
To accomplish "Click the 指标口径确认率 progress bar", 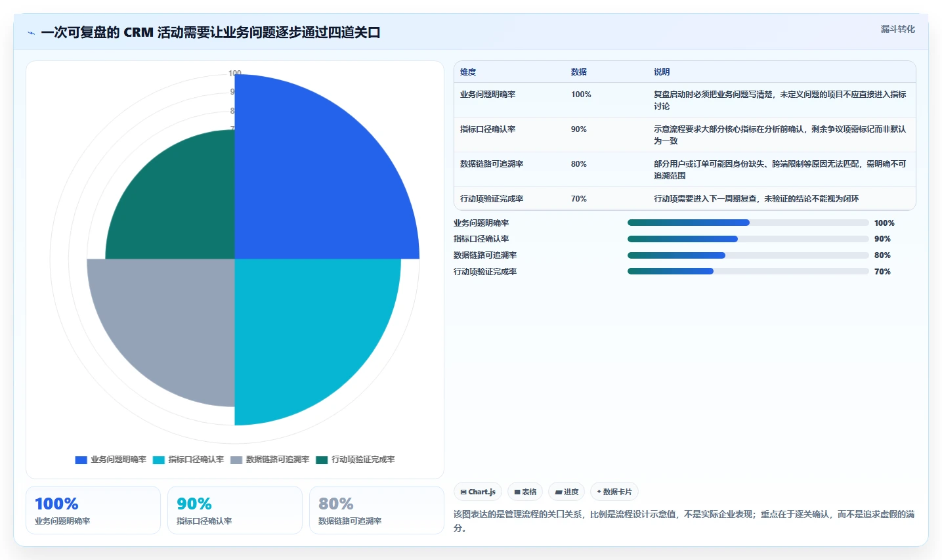I will [748, 239].
